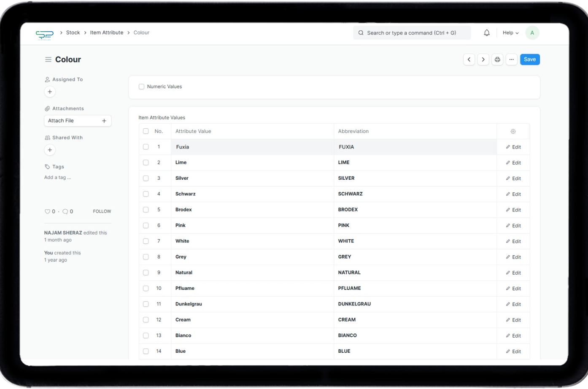Select the NATURAL abbreviation cell
This screenshot has height=389, width=588.
pyautogui.click(x=415, y=273)
